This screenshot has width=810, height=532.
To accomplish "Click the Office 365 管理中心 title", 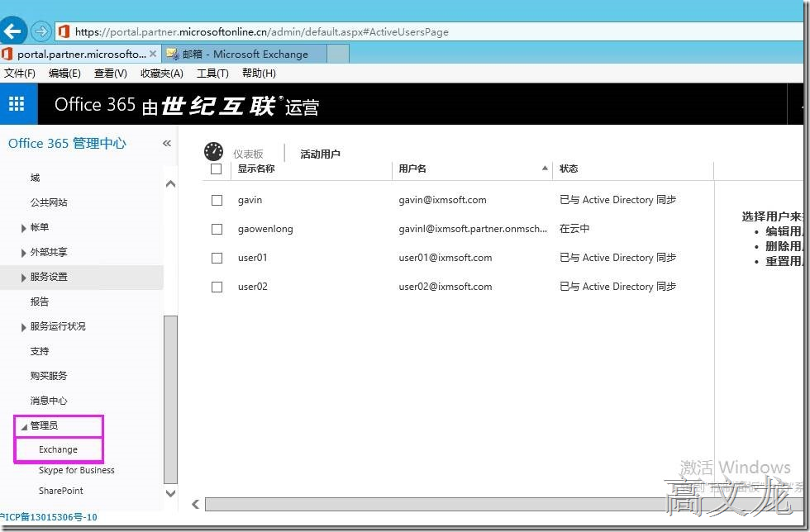I will (x=67, y=143).
